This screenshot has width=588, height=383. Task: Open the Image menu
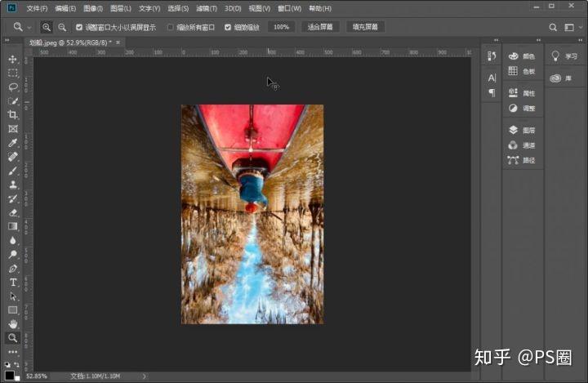[93, 8]
